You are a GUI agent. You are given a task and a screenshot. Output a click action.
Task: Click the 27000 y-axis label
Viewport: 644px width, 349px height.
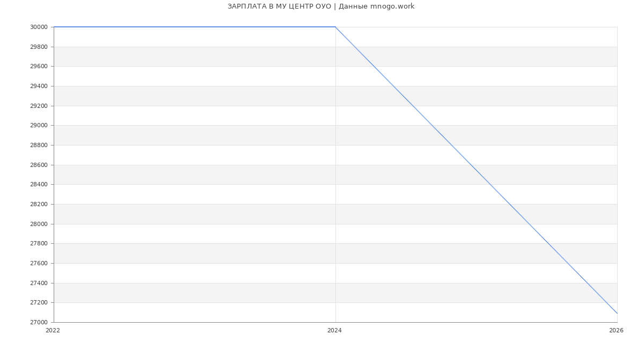tap(39, 322)
